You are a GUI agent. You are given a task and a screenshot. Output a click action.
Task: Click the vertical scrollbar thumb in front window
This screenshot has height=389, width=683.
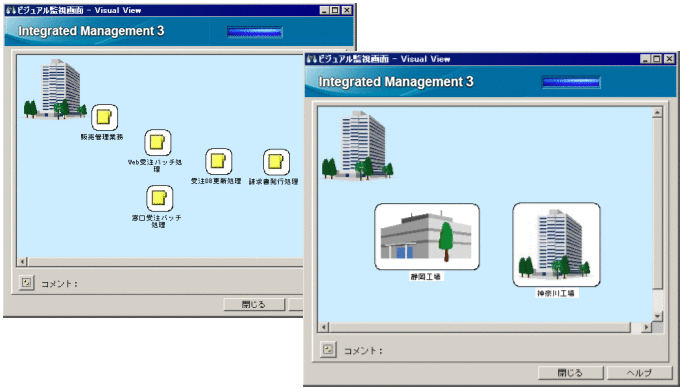657,203
